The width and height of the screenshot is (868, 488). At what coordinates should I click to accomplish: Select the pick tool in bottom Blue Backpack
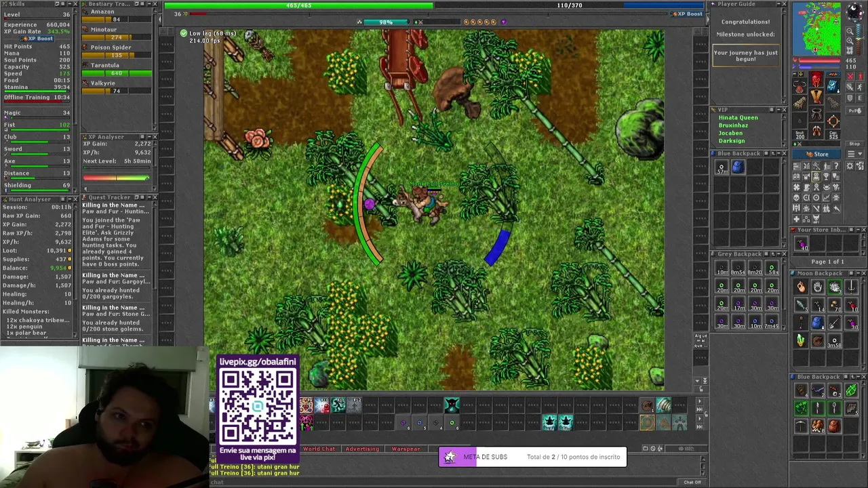pos(802,426)
